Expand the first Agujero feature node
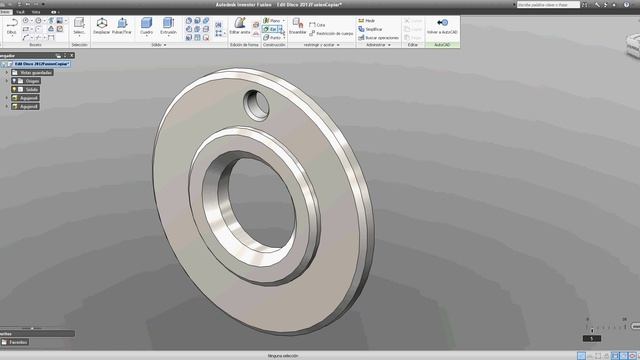Image resolution: width=640 pixels, height=360 pixels. point(7,98)
